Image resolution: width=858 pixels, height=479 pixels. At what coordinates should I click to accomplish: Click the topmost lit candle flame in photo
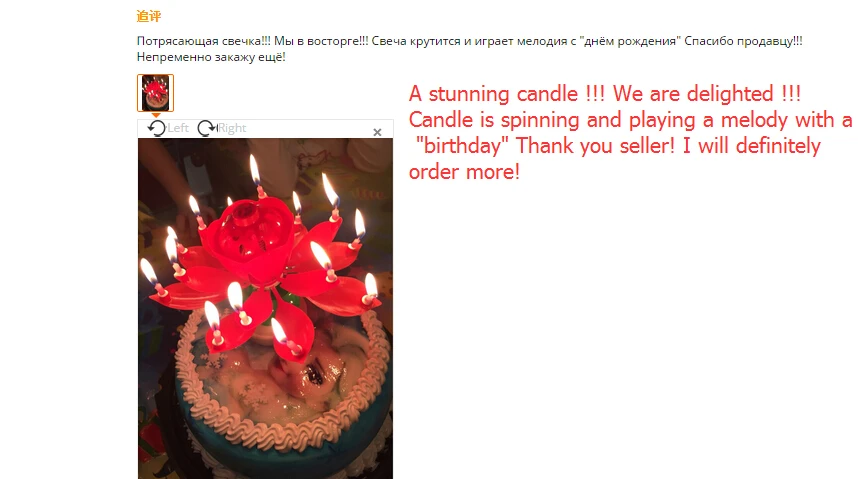click(255, 169)
